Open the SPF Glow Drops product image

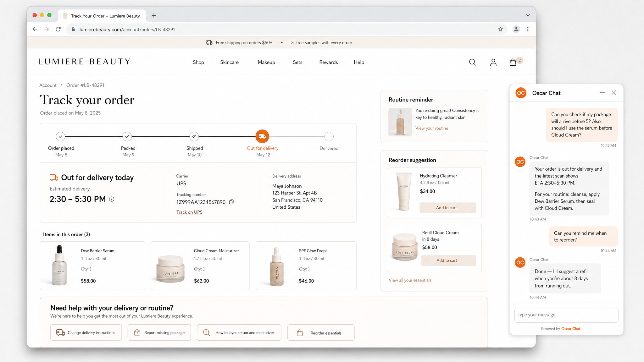(277, 266)
